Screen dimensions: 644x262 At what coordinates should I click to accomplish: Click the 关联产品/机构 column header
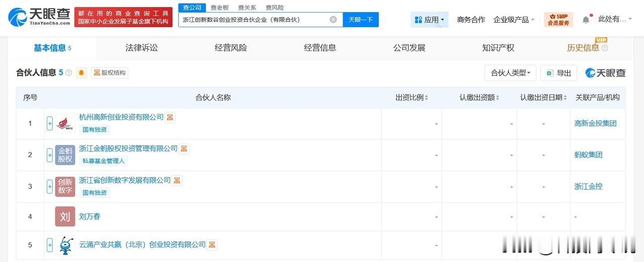[x=597, y=98]
